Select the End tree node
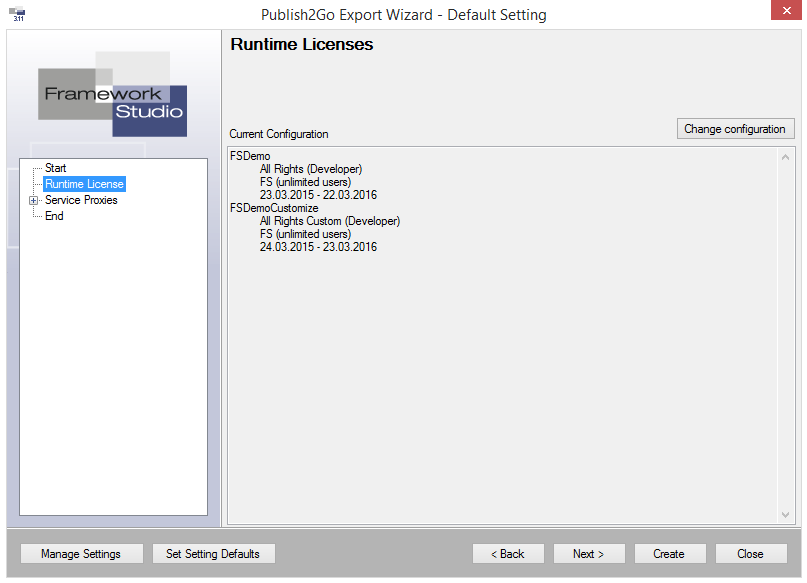The height and width of the screenshot is (583, 807). [54, 216]
